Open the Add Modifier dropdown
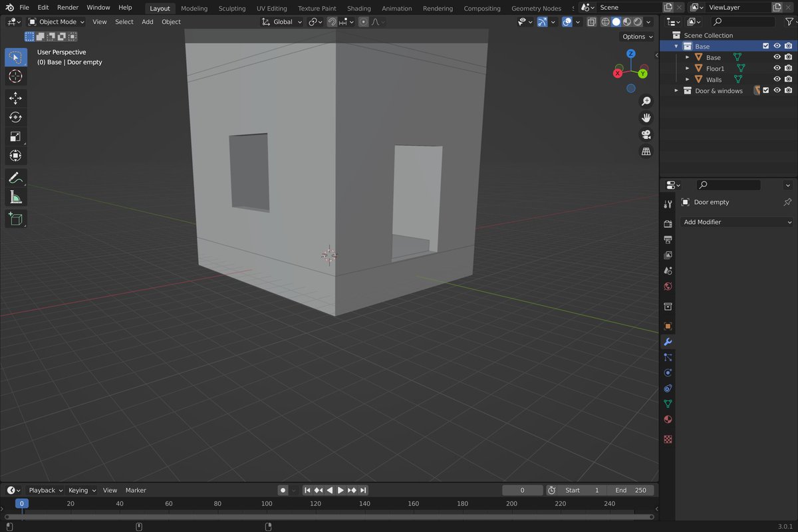 click(x=737, y=222)
